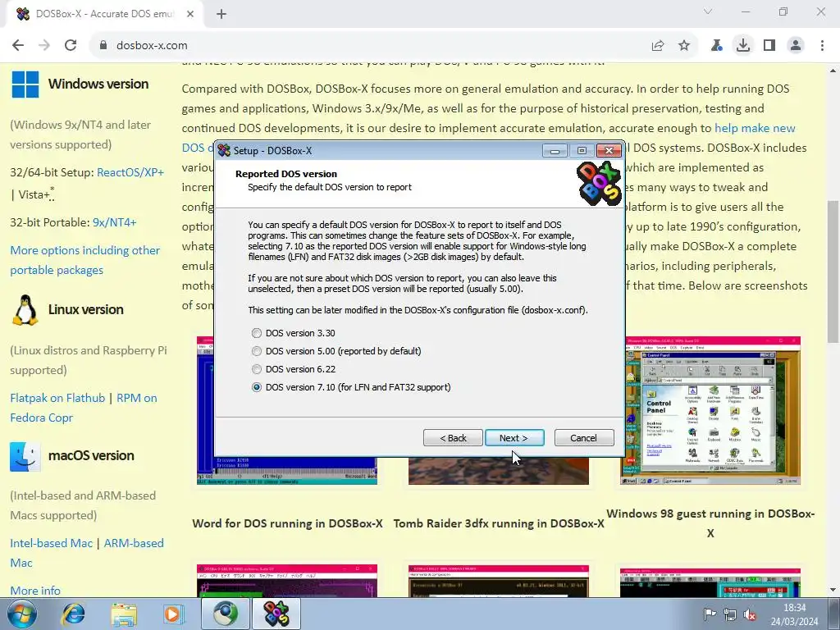840x630 pixels.
Task: Click the address bar URL field
Action: (370, 46)
